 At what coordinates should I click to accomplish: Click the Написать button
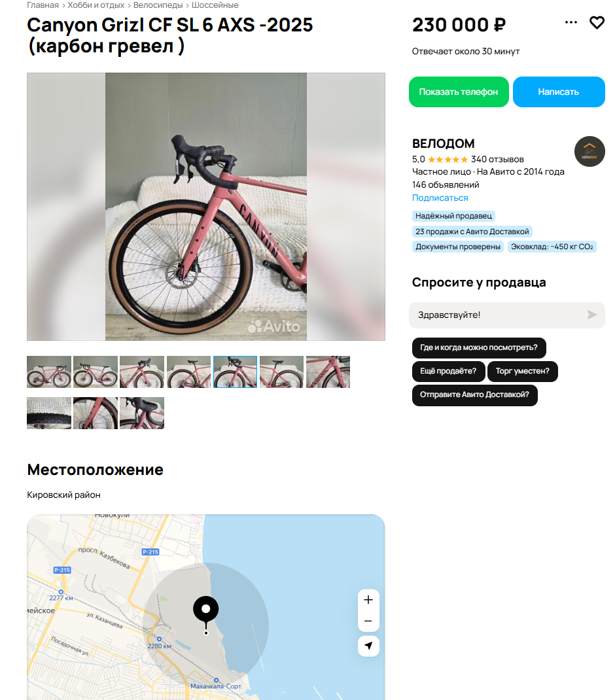tap(559, 92)
